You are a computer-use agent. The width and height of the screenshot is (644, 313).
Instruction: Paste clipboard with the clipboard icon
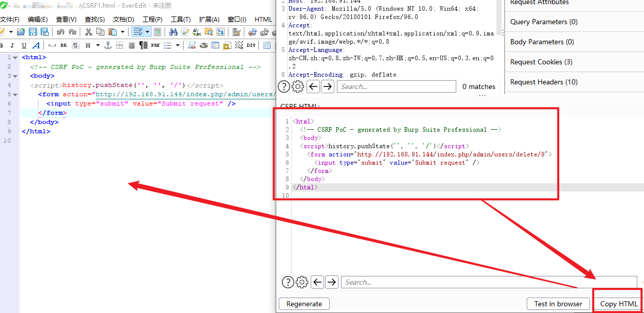coord(112,32)
